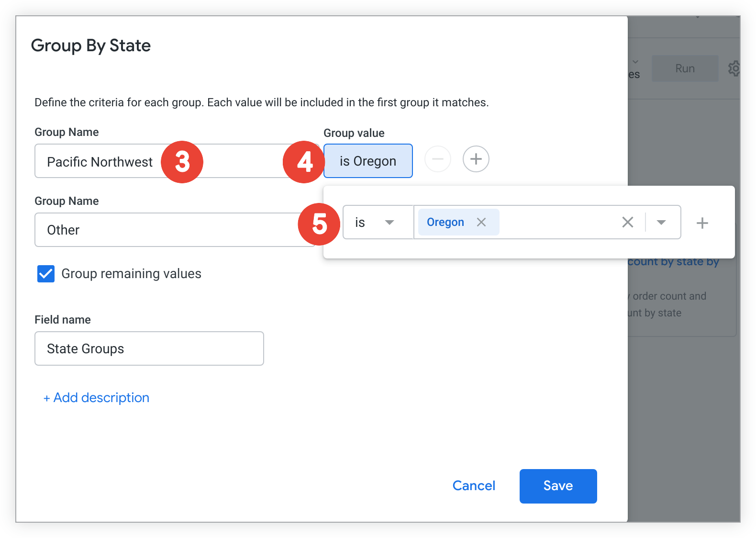The height and width of the screenshot is (538, 756).
Task: Uncheck the Group remaining values checkbox
Action: (x=46, y=274)
